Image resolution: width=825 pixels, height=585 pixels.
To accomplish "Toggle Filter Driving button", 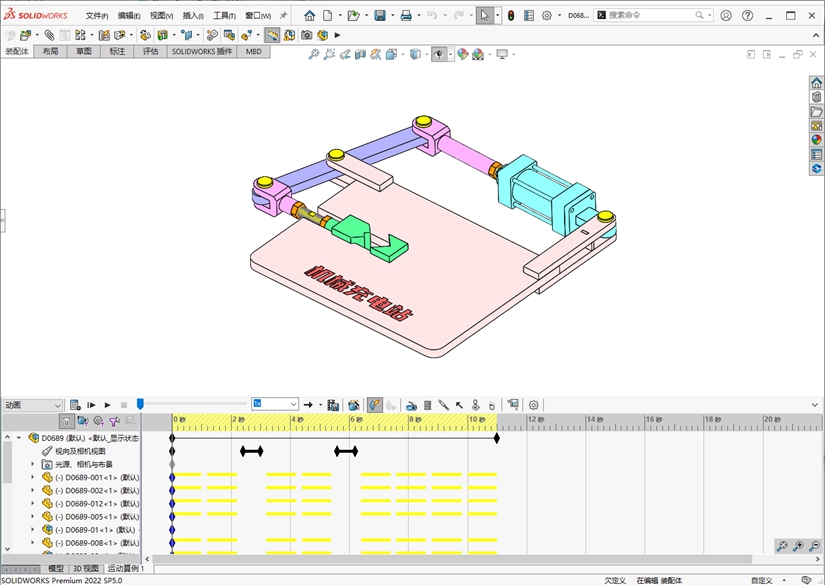I will point(98,421).
